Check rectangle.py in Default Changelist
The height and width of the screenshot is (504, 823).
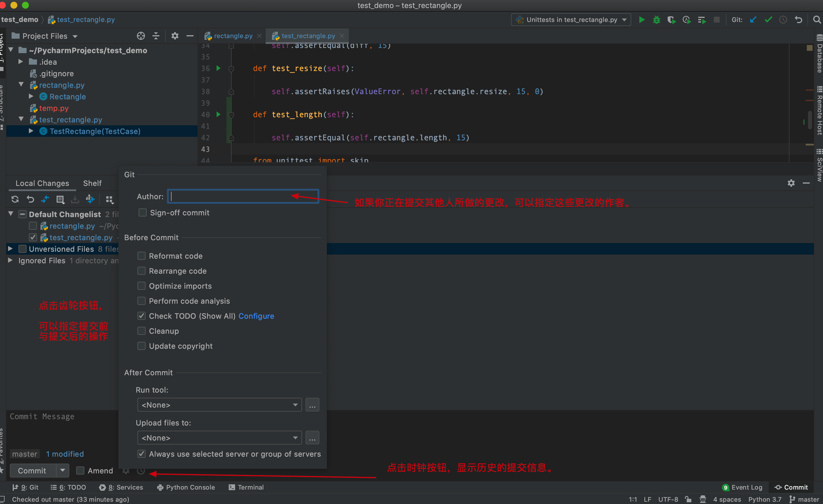coord(33,226)
